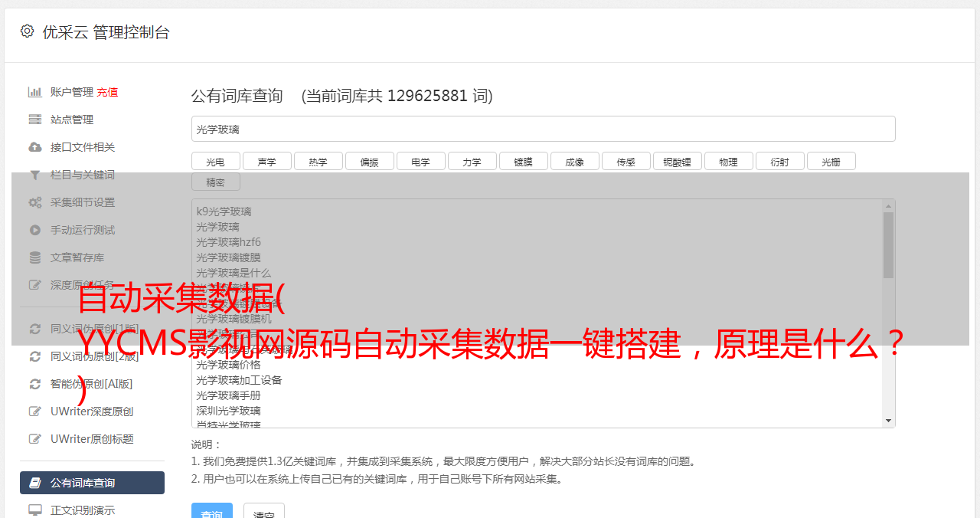Select the 成像 tag button

click(x=575, y=161)
